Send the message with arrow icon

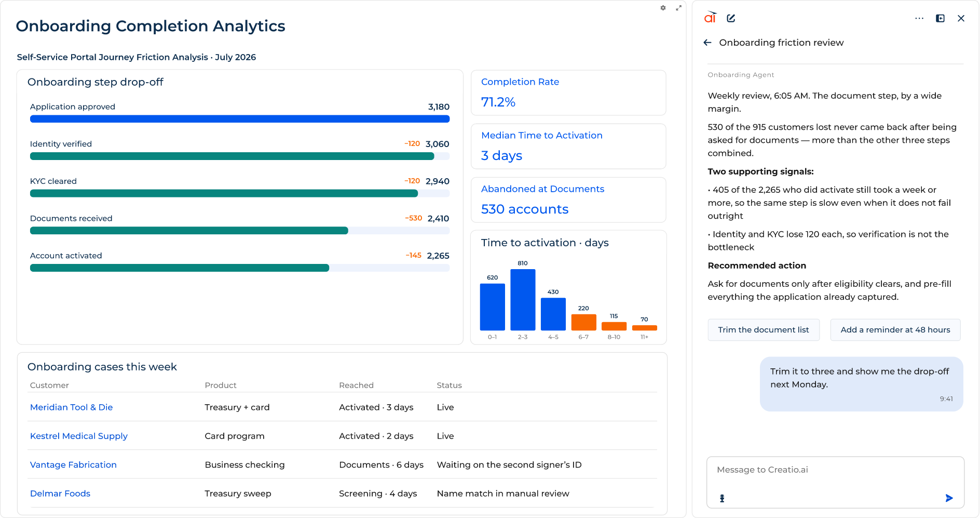(949, 498)
